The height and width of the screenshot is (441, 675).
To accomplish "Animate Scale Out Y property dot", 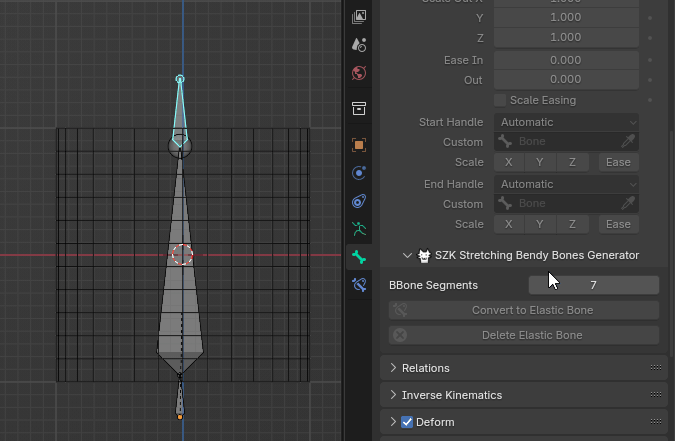I will (x=650, y=18).
